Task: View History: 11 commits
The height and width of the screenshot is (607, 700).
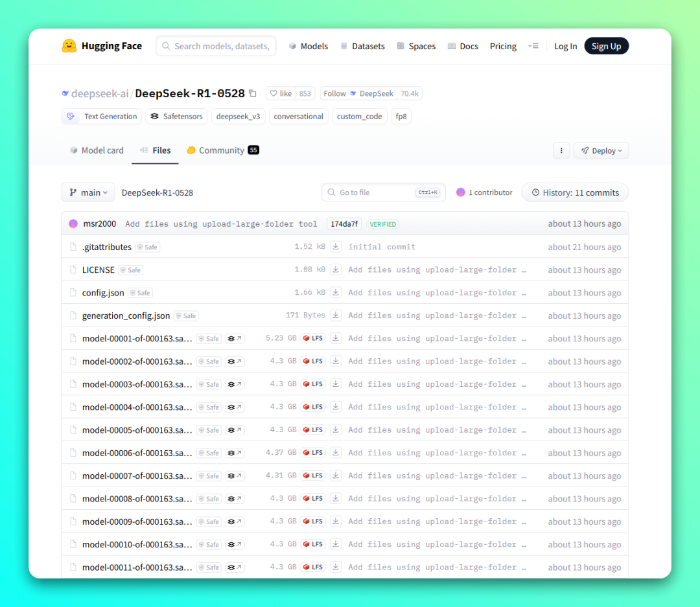Action: (x=575, y=192)
